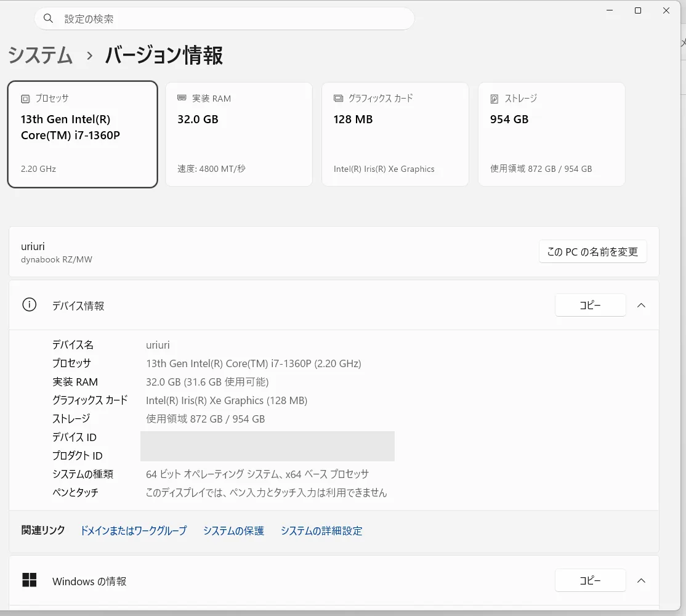Screen dimensions: 686x616
Task: Maximize the settings window
Action: click(x=638, y=10)
